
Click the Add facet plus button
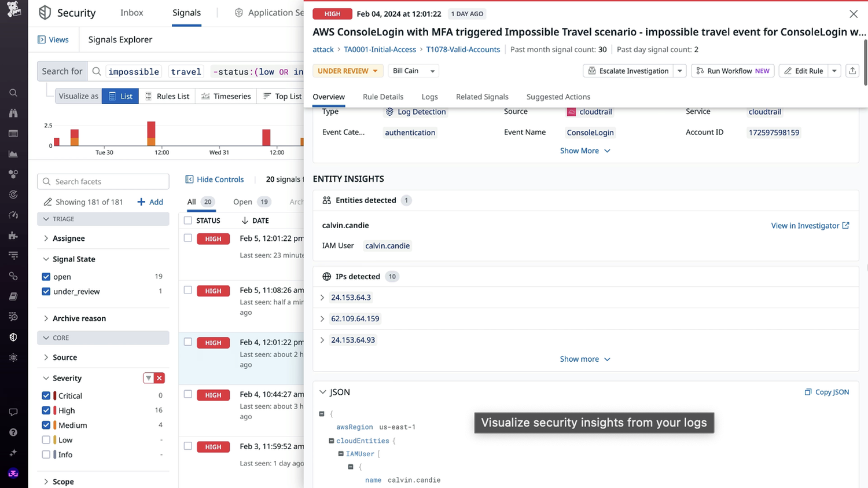coord(150,202)
